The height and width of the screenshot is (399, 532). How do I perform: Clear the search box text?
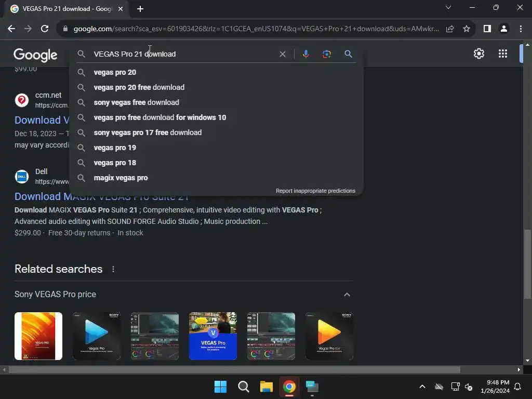(282, 54)
